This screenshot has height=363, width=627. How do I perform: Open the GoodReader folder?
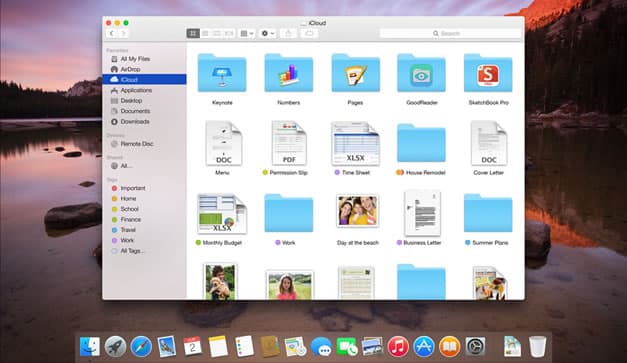[x=421, y=73]
